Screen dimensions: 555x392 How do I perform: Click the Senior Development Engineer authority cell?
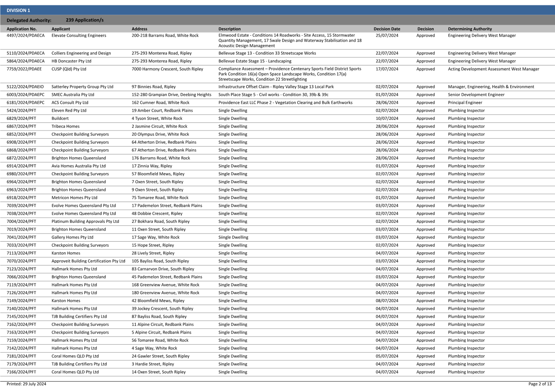(x=476, y=95)
